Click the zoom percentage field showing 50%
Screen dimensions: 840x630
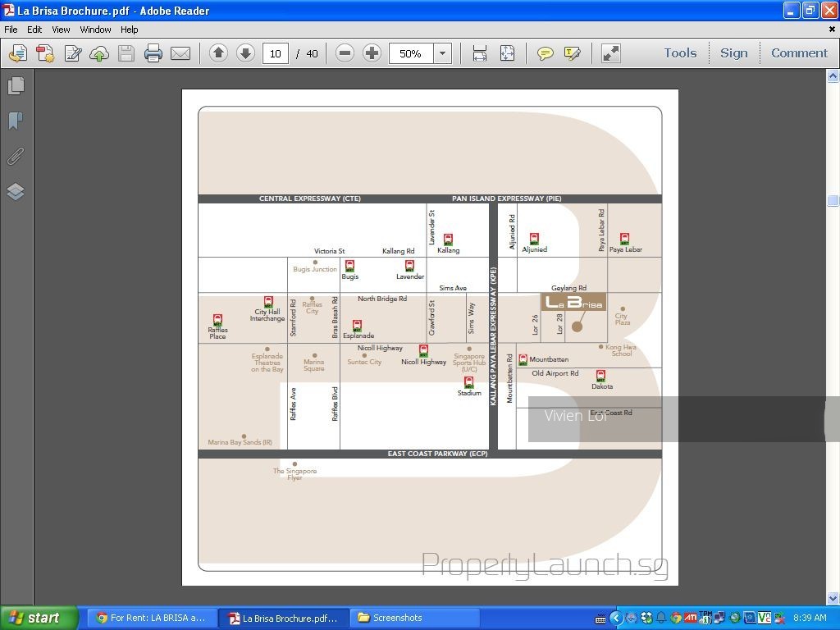tap(411, 53)
